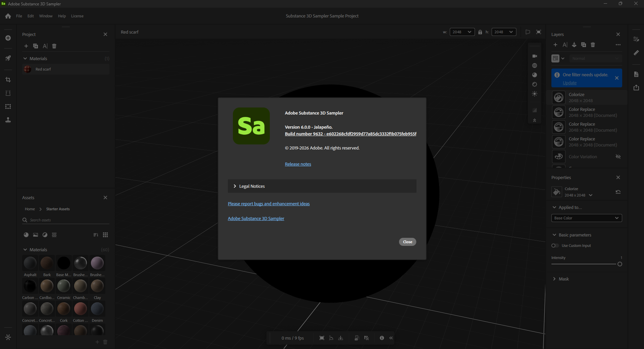Expand the Legal Notices section
644x349 pixels.
[x=322, y=186]
